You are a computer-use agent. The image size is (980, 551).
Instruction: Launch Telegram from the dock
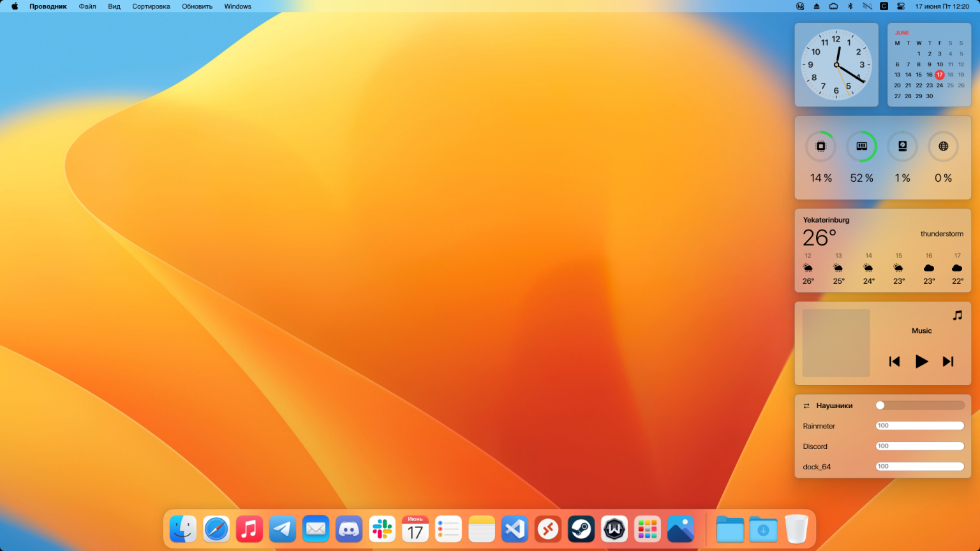coord(283,529)
